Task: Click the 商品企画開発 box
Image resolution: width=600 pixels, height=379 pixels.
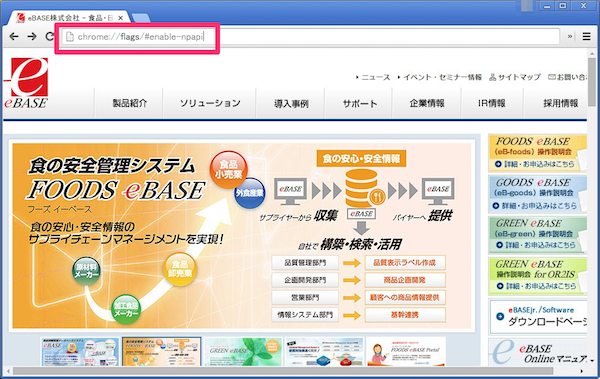Action: 405,280
